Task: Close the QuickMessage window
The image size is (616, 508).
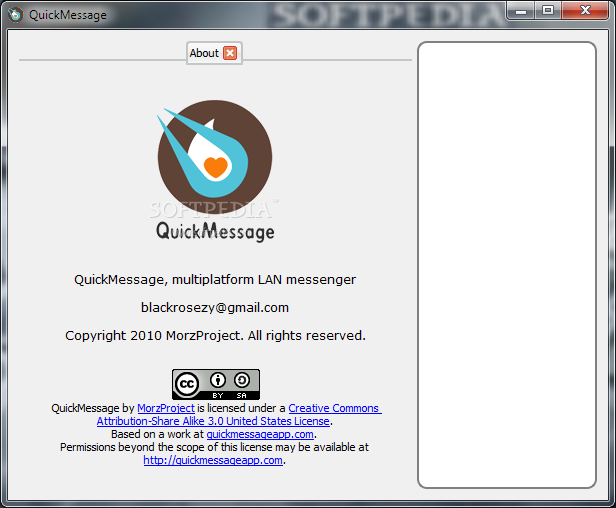Action: point(585,11)
